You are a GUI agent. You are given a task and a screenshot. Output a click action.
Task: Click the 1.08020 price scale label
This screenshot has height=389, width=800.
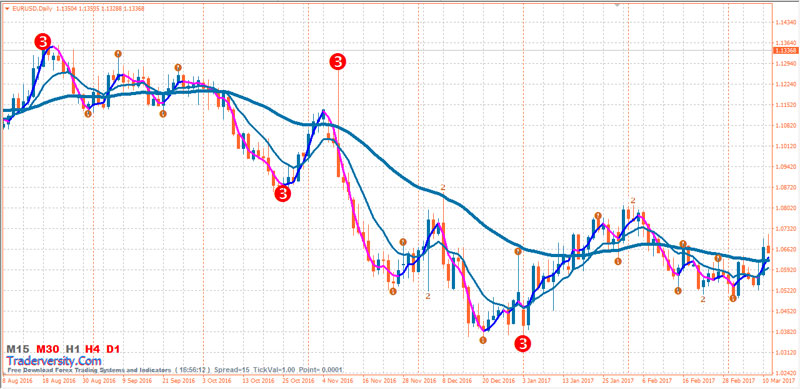(786, 208)
